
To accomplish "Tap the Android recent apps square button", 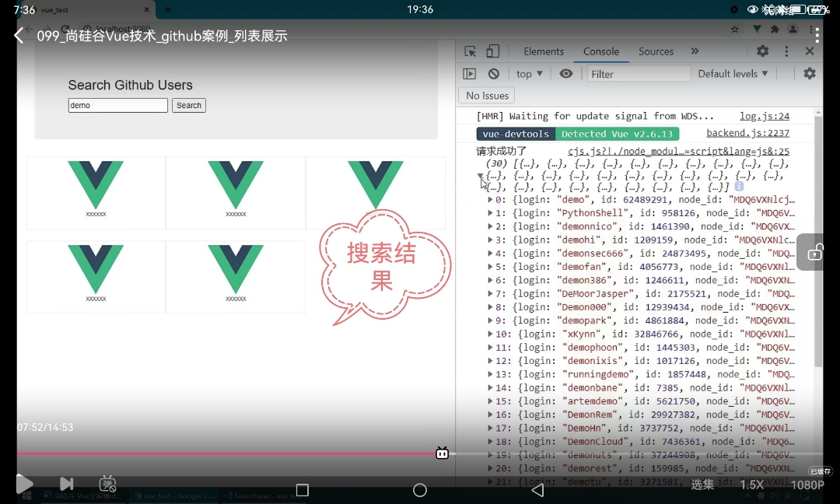I will 302,490.
